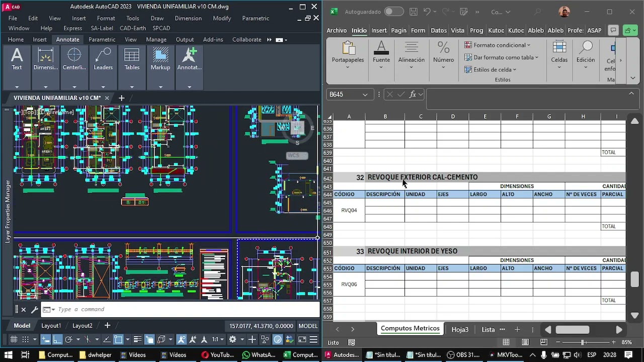Open Excel Edición search group
This screenshot has width=644, height=362.
[x=586, y=54]
